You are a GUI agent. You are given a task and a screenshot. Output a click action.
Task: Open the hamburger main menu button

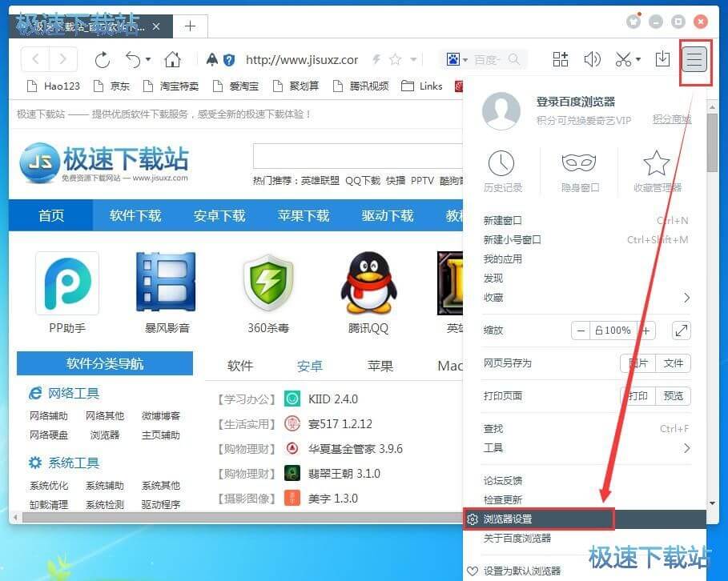click(x=694, y=59)
